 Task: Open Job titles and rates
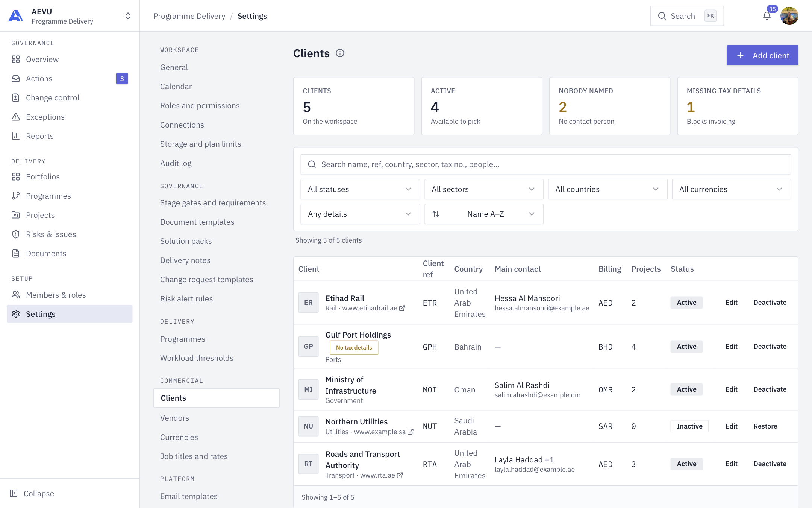194,456
